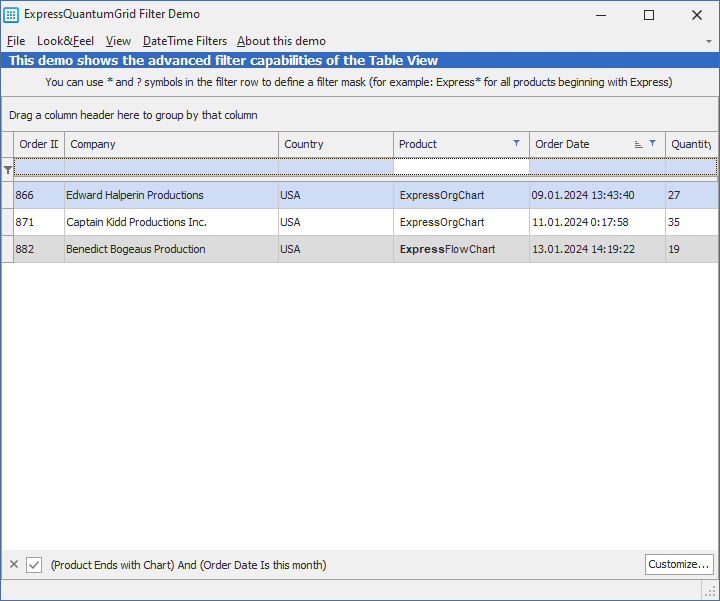Click the Product filter row input cell
This screenshot has width=720, height=601.
coord(461,167)
